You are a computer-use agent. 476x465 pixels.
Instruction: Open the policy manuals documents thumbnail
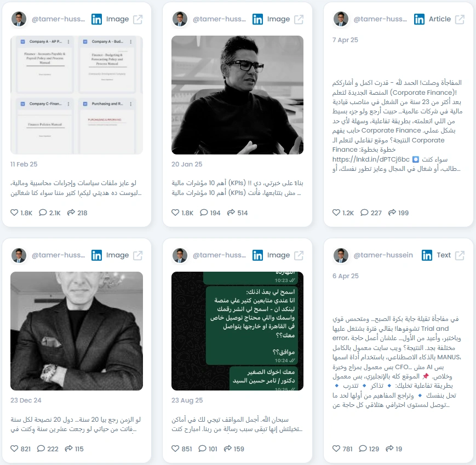[77, 95]
